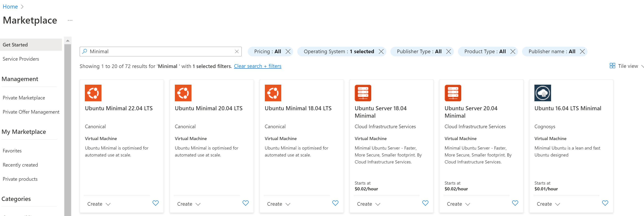Open Ubuntu Minimal 20.04 LTS title
644x216 pixels.
tap(209, 108)
